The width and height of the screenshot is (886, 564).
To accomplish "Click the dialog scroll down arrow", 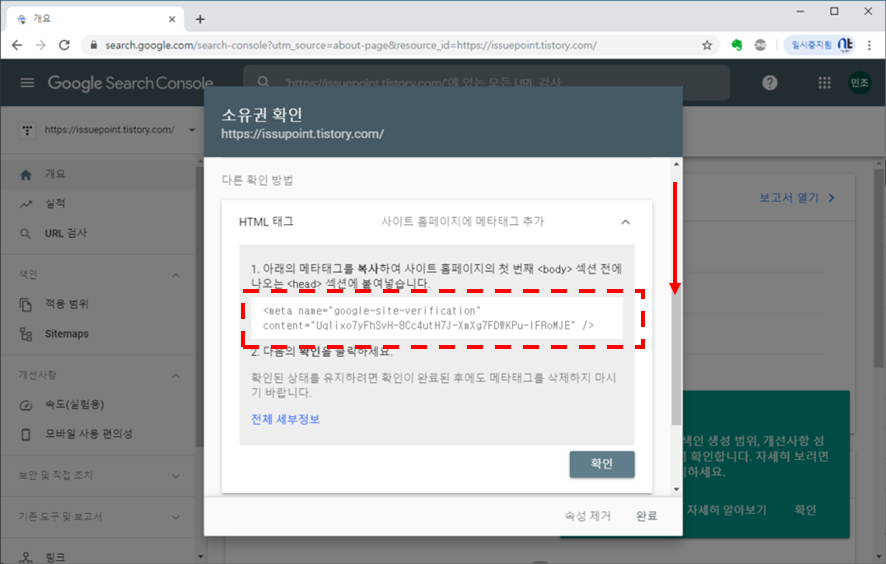I will (676, 489).
